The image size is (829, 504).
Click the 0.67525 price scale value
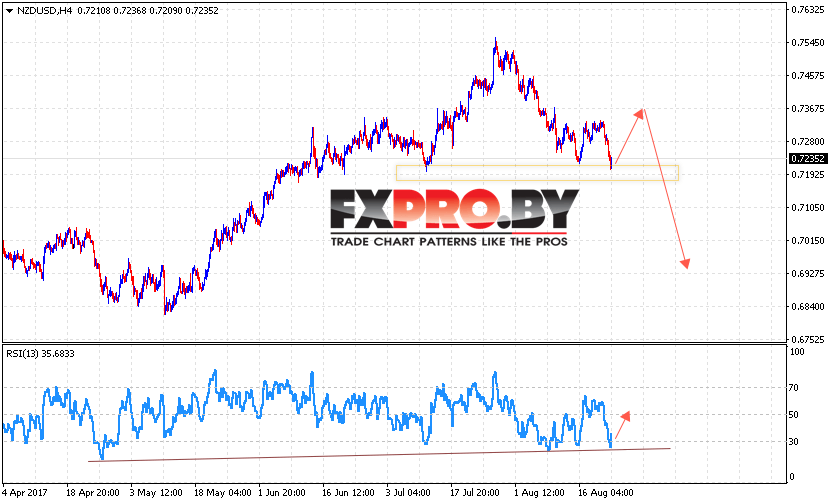808,339
